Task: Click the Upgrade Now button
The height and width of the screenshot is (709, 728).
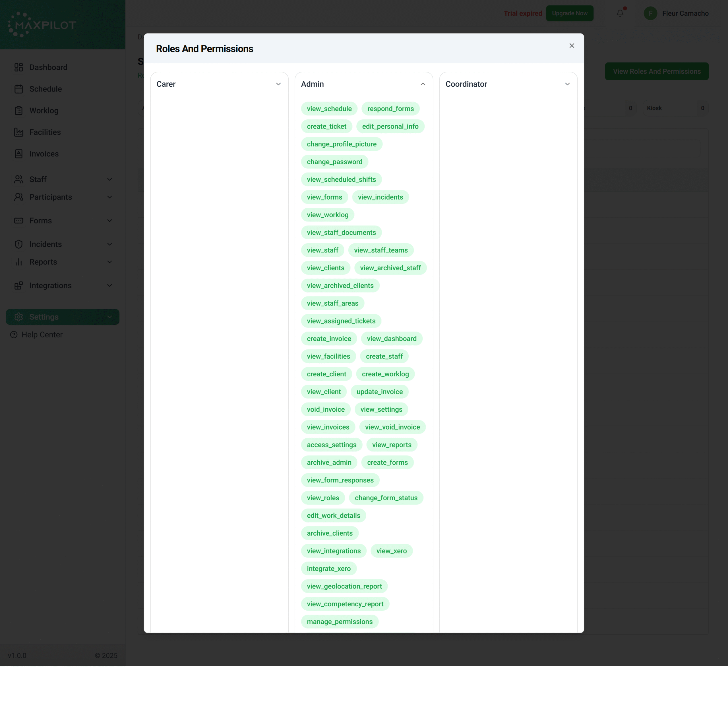Action: click(569, 13)
